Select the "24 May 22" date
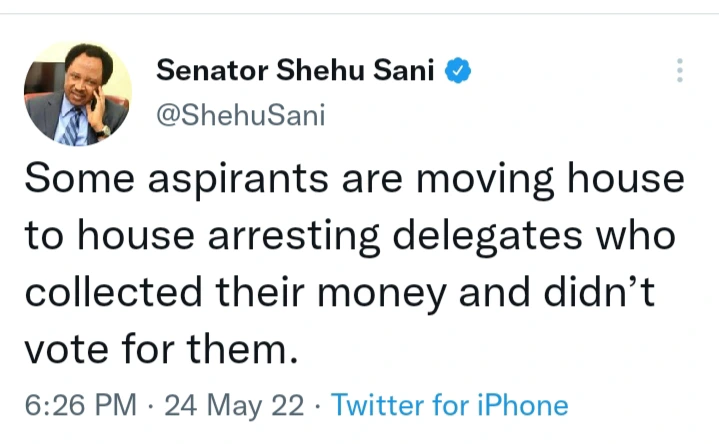Image resolution: width=719 pixels, height=444 pixels. (x=233, y=405)
